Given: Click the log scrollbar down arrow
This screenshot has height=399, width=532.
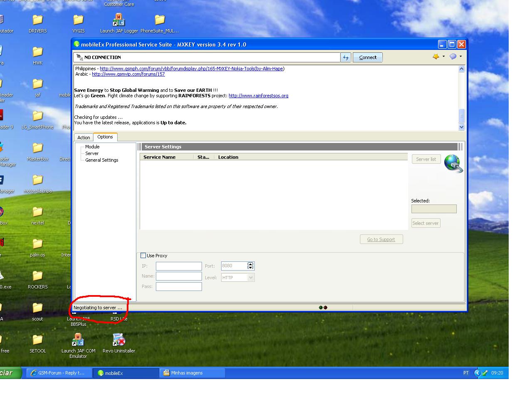Looking at the screenshot, I should [x=461, y=127].
